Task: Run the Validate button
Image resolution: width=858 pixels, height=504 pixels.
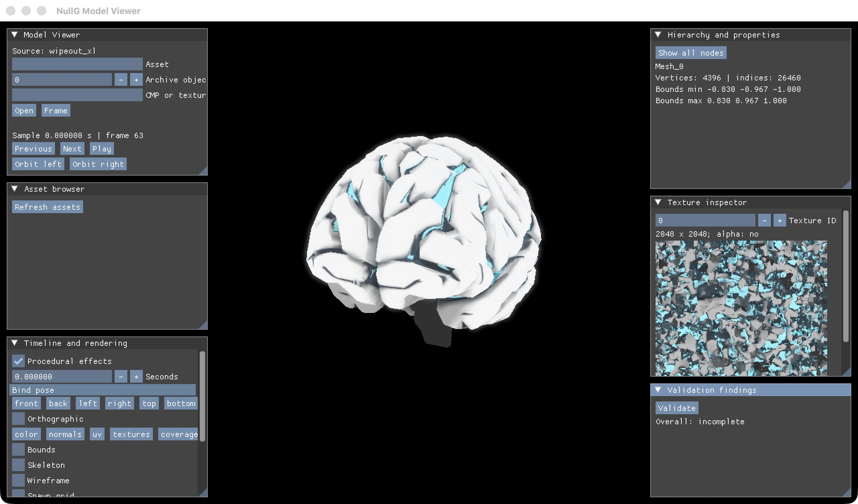Action: coord(677,408)
